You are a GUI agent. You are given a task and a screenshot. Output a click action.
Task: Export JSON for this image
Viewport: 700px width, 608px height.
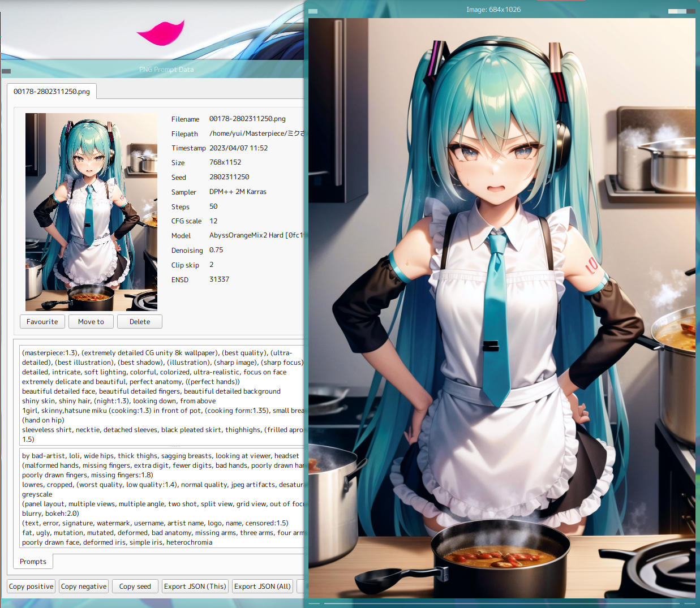click(x=195, y=587)
